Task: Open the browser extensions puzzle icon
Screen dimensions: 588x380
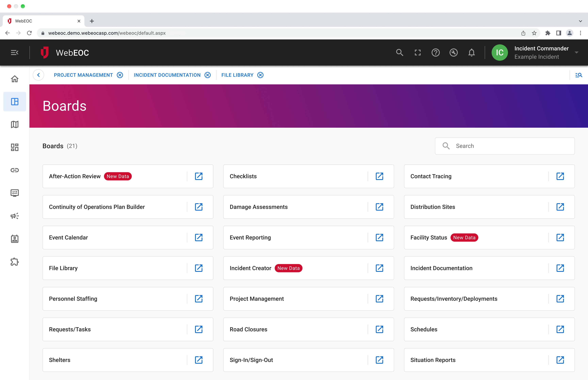Action: coord(548,33)
